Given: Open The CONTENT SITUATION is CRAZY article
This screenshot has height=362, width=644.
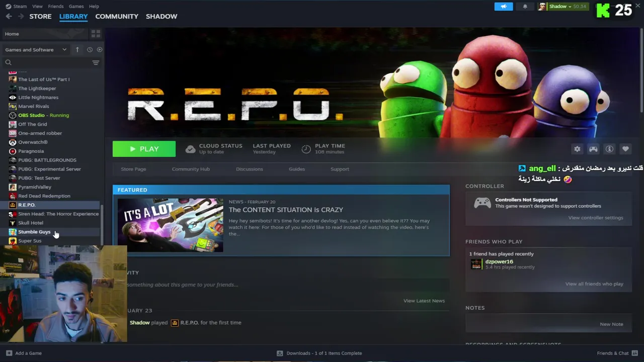Looking at the screenshot, I should coord(286,210).
